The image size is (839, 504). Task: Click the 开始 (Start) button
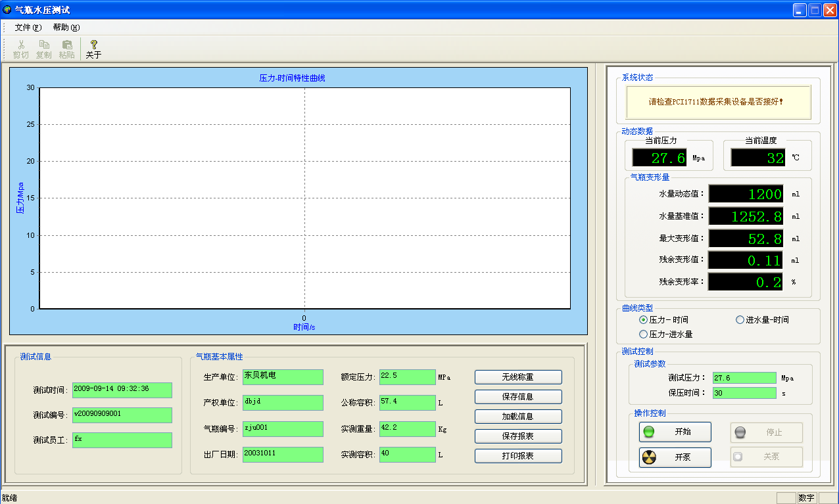(x=675, y=432)
